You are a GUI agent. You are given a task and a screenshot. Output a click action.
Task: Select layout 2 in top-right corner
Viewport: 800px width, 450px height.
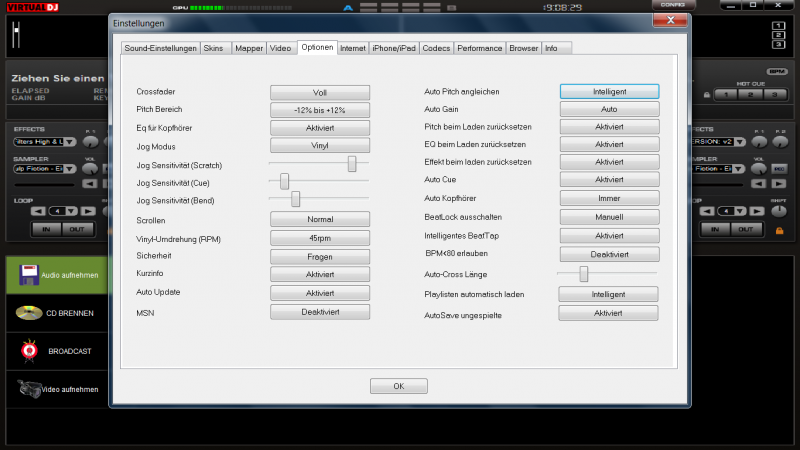coord(778,34)
